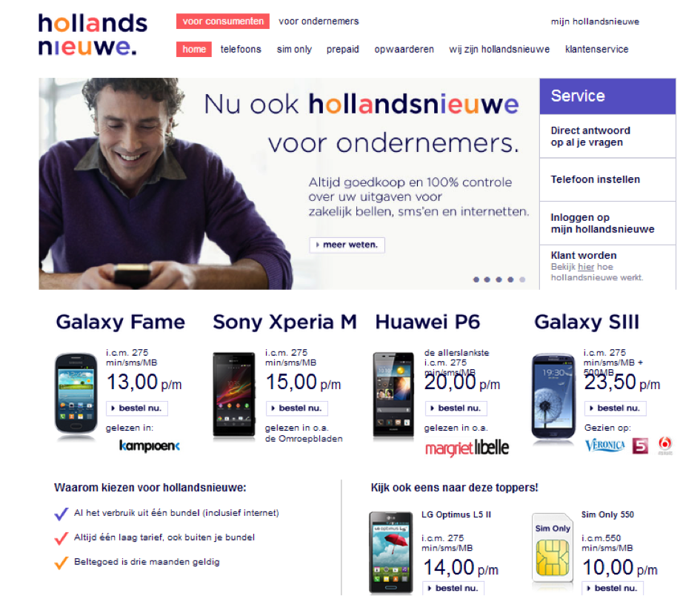Click the Kampioen magazine logo
Screen dimensions: 700x596
click(150, 446)
